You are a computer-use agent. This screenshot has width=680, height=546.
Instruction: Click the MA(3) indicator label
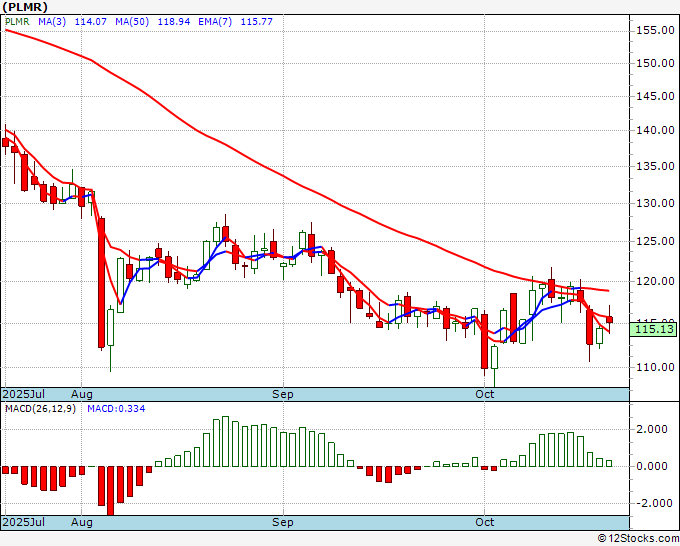pos(52,22)
